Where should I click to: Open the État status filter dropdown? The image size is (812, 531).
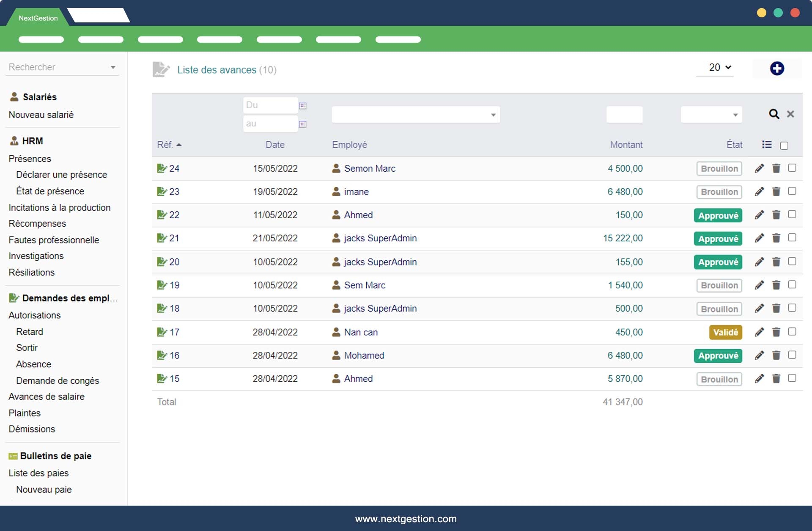(711, 115)
